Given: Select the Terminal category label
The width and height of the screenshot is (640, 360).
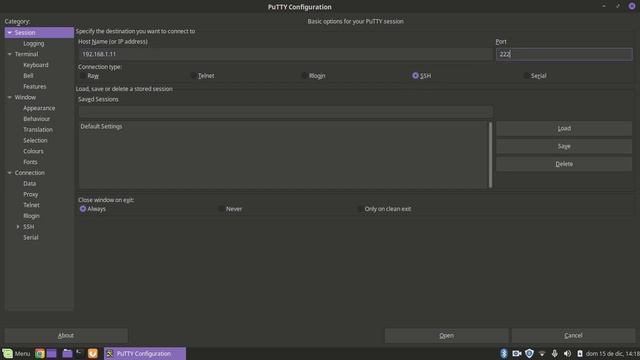Looking at the screenshot, I should pyautogui.click(x=26, y=54).
